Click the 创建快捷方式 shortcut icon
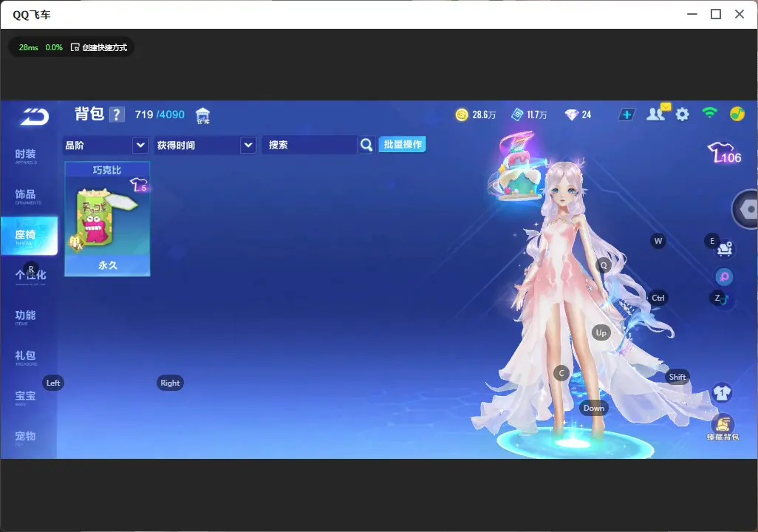This screenshot has height=532, width=758. tap(75, 47)
